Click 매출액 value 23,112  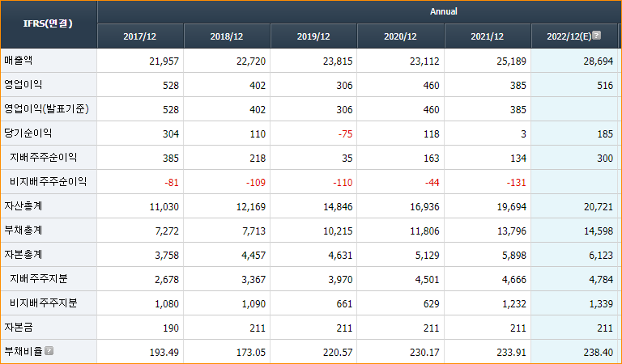point(424,61)
